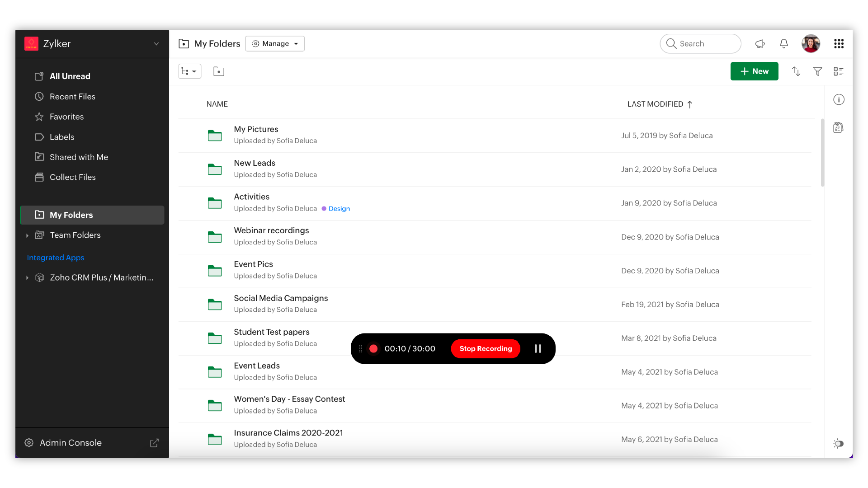Go to Favorites in sidebar
The height and width of the screenshot is (488, 868).
click(66, 117)
